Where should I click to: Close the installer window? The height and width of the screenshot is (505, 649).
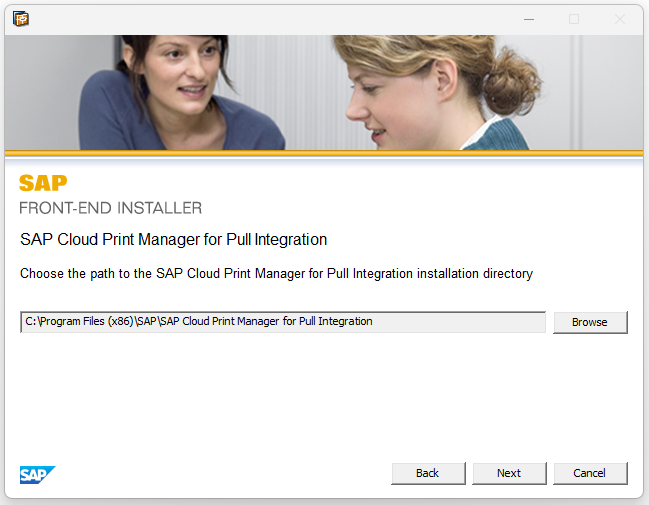pos(620,19)
